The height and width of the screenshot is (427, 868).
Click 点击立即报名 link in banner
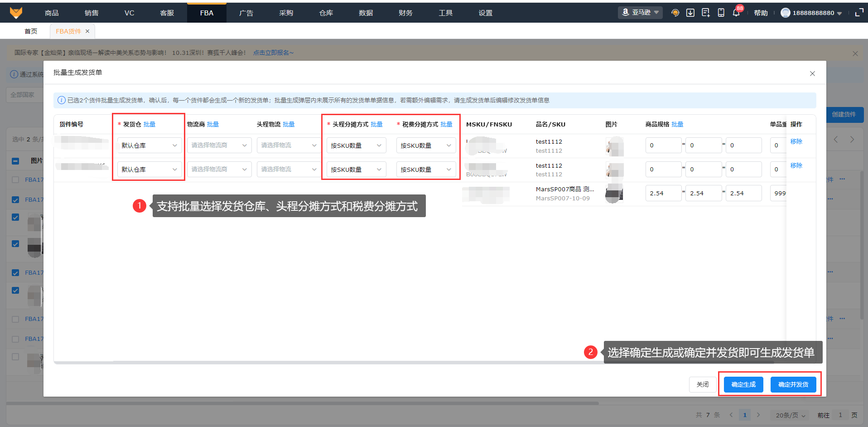coord(273,53)
